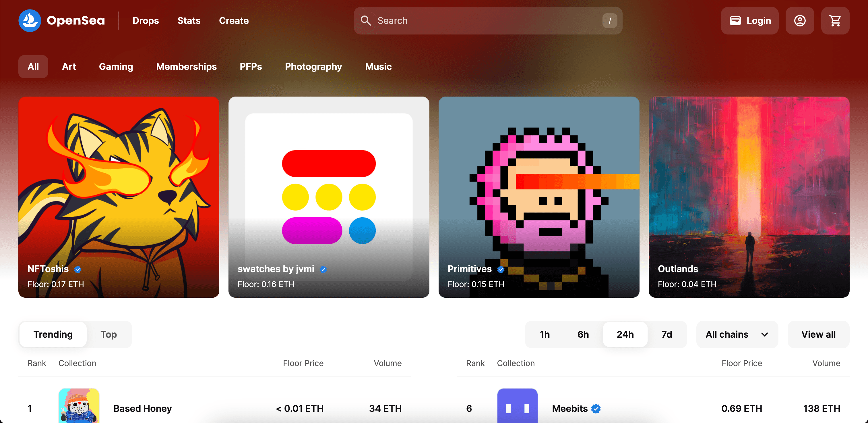
Task: Open the Based Honey collection thumbnail
Action: click(79, 405)
